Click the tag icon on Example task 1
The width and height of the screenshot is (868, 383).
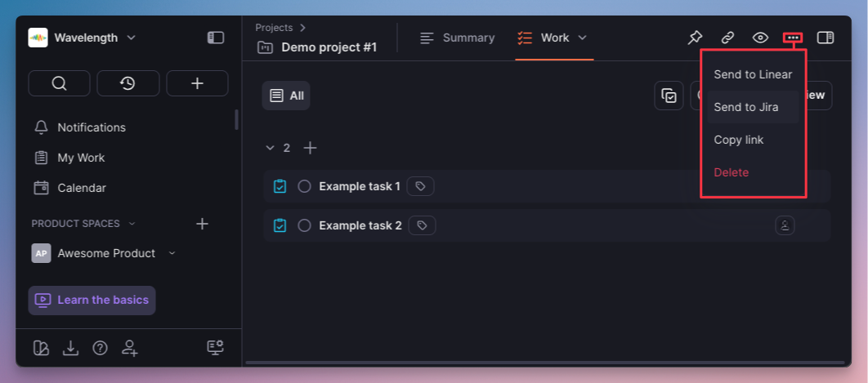420,186
